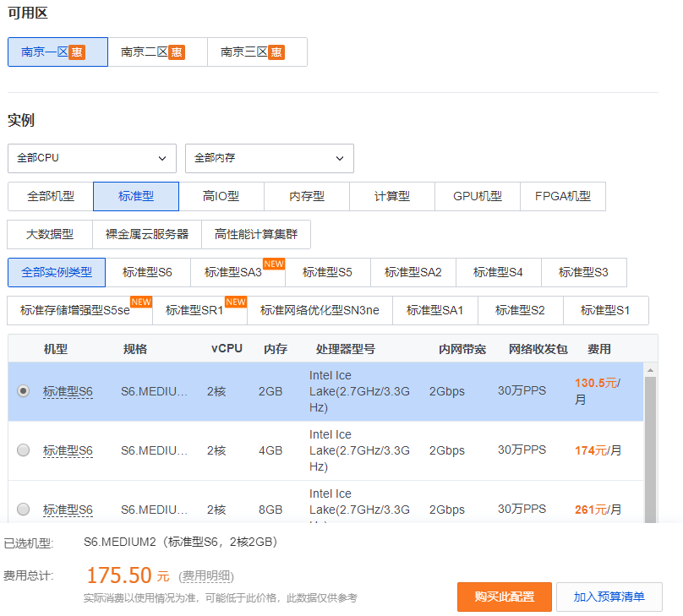Image resolution: width=683 pixels, height=616 pixels.
Task: Select 裸金属云服务器 instance family
Action: (x=147, y=234)
